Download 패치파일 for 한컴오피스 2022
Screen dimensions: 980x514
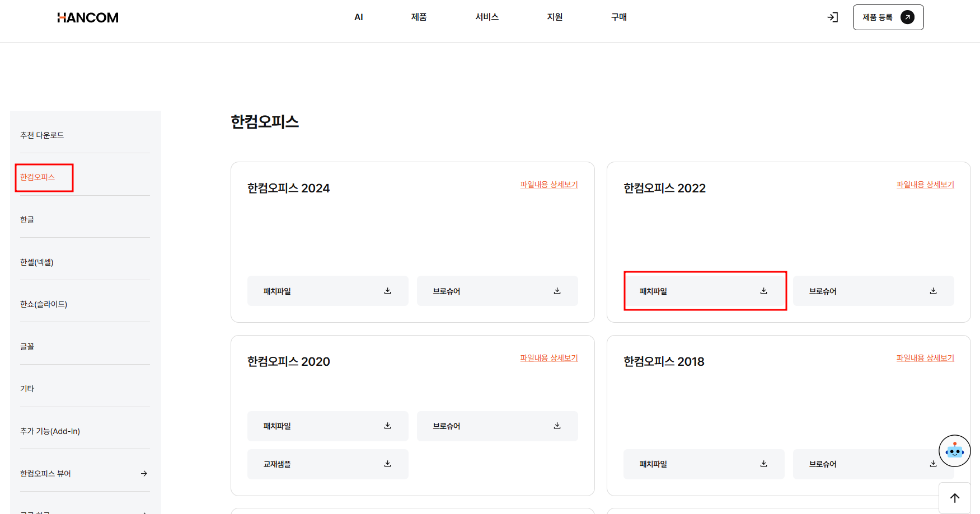704,291
